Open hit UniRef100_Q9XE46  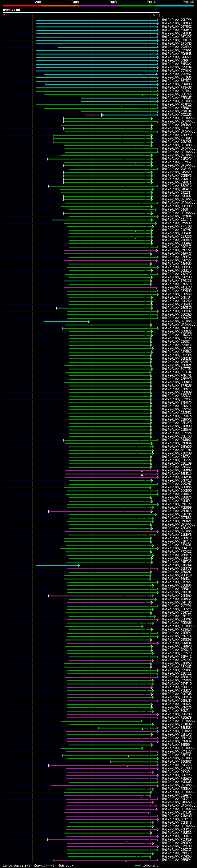pos(177,47)
